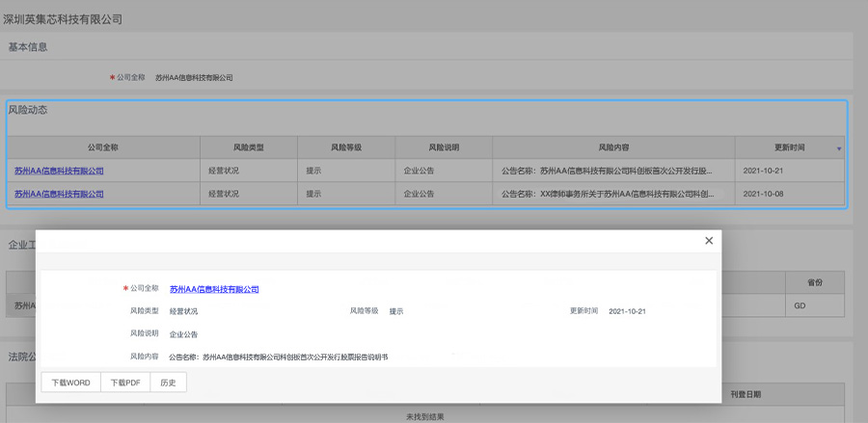Click 更新时间 column header
868x423 pixels.
[x=789, y=147]
